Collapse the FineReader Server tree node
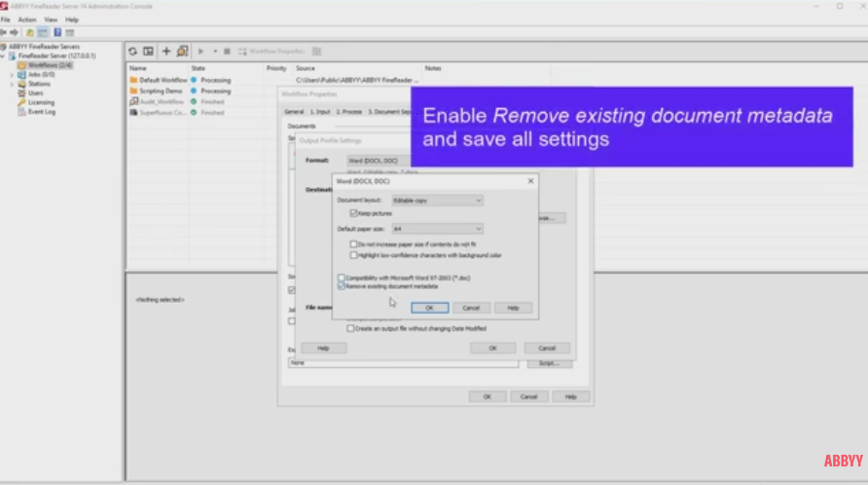 [x=3, y=56]
